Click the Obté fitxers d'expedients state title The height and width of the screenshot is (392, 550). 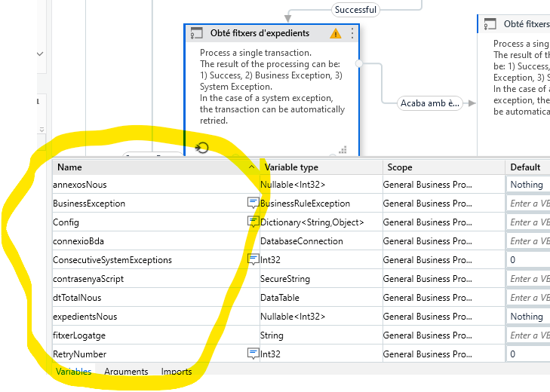coord(260,33)
